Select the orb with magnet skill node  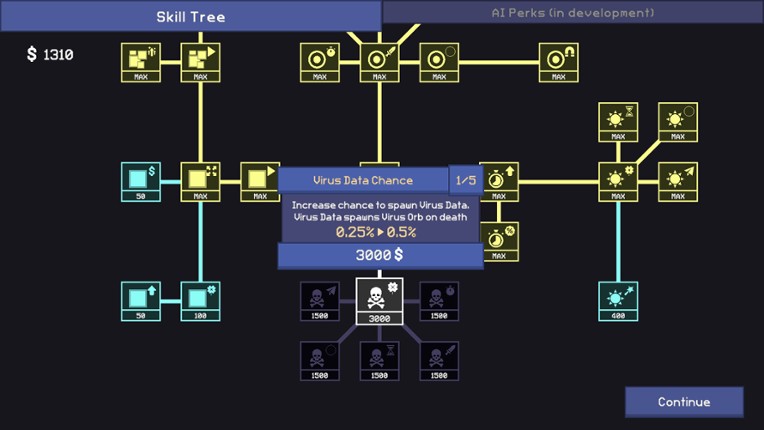pyautogui.click(x=558, y=61)
